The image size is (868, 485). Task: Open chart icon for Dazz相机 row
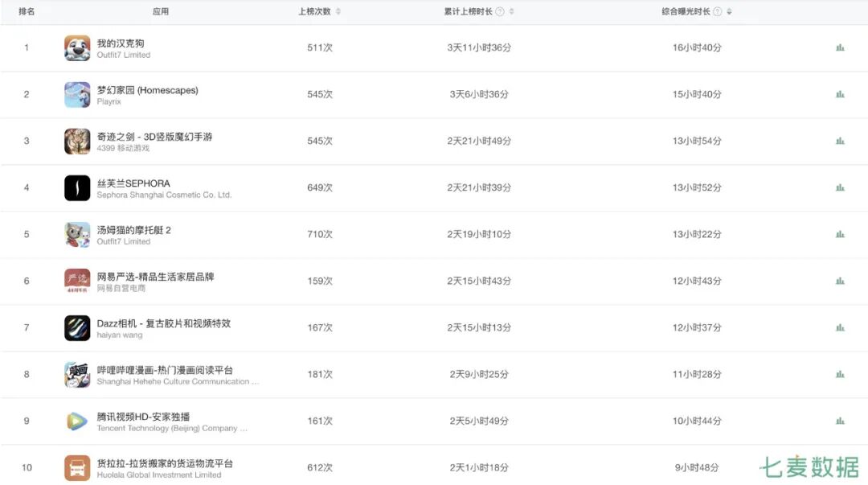840,327
